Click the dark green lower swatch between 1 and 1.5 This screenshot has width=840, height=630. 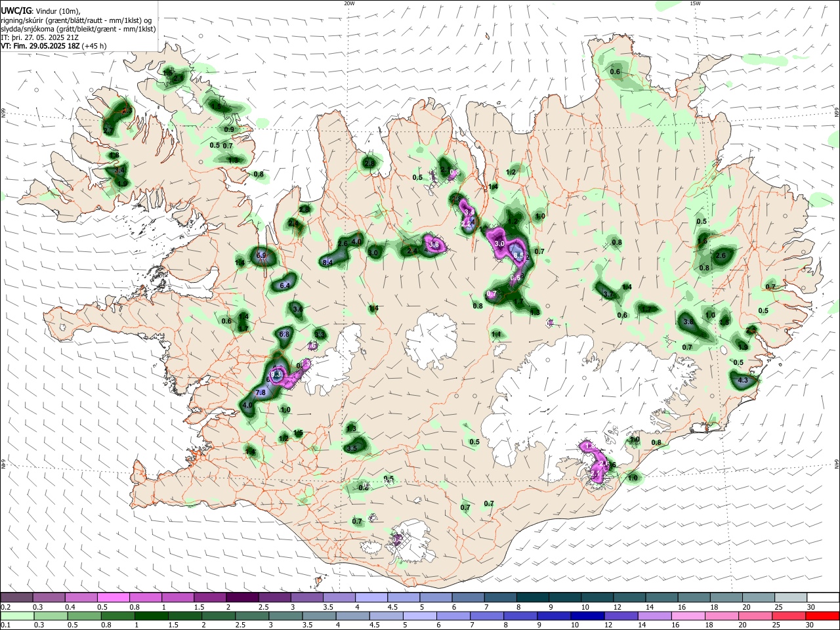pyautogui.click(x=152, y=616)
